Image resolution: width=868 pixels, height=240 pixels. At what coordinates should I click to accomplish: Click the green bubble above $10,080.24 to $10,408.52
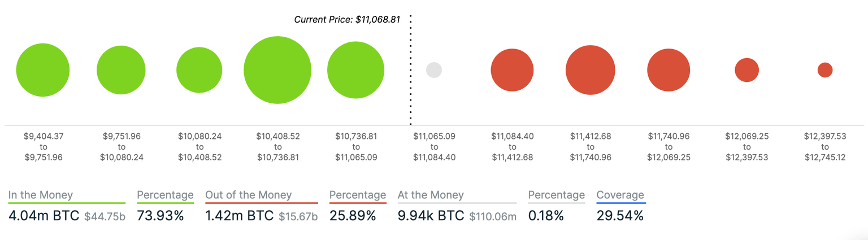199,70
